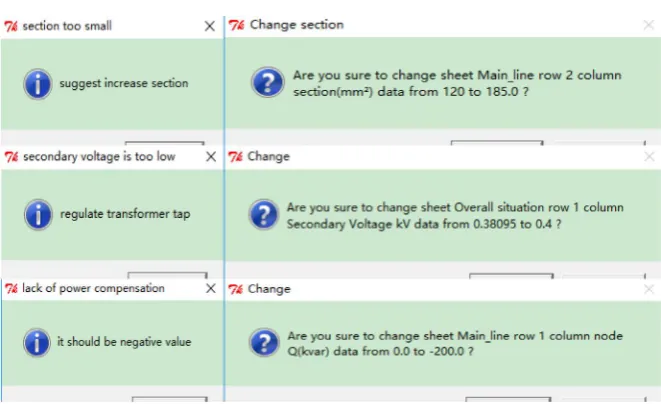Screen dimensions: 661x404
Task: Close the 'lack of power compensation' dialog
Action: click(x=210, y=288)
